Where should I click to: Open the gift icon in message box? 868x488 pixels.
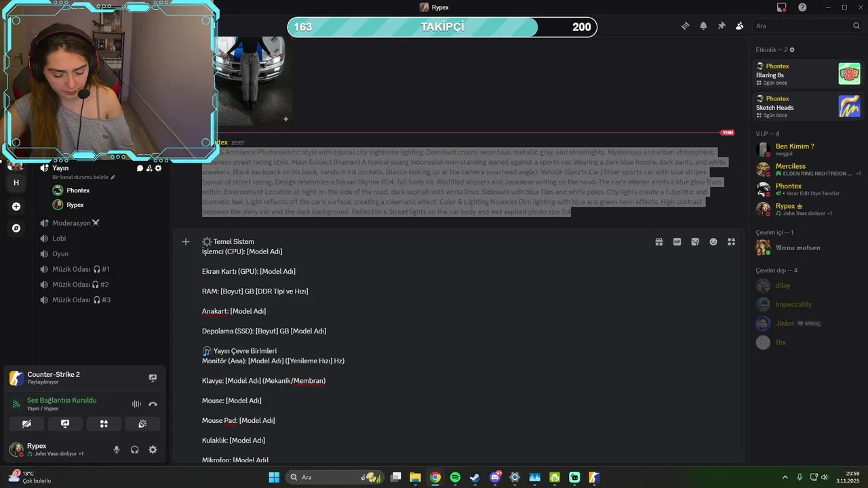coord(658,242)
